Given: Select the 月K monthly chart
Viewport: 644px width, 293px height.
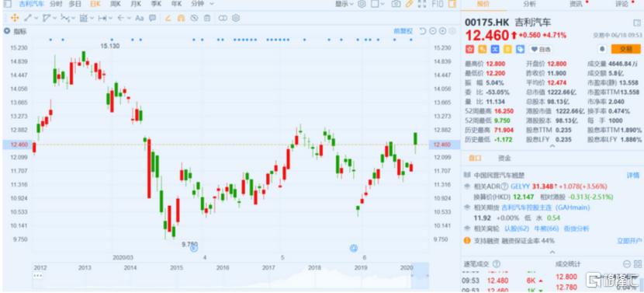Looking at the screenshot, I should [136, 4].
